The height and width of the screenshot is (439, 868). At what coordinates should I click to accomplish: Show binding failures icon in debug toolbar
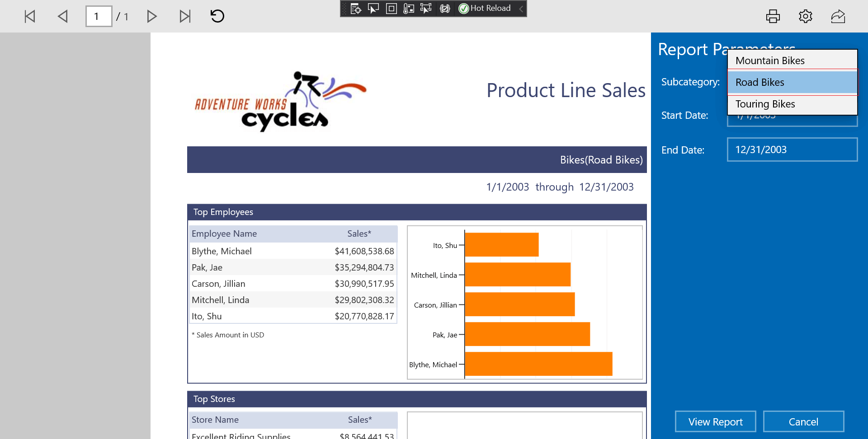[445, 9]
